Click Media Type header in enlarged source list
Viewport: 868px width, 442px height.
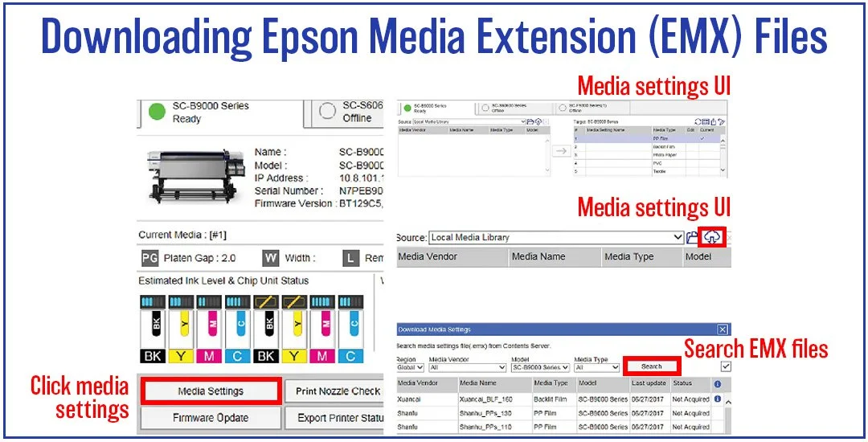642,256
